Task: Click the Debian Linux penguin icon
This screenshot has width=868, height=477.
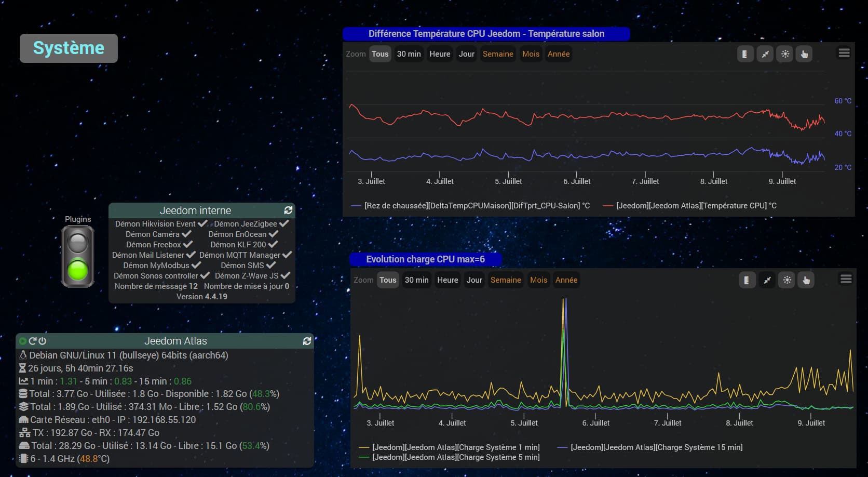Action: (23, 355)
